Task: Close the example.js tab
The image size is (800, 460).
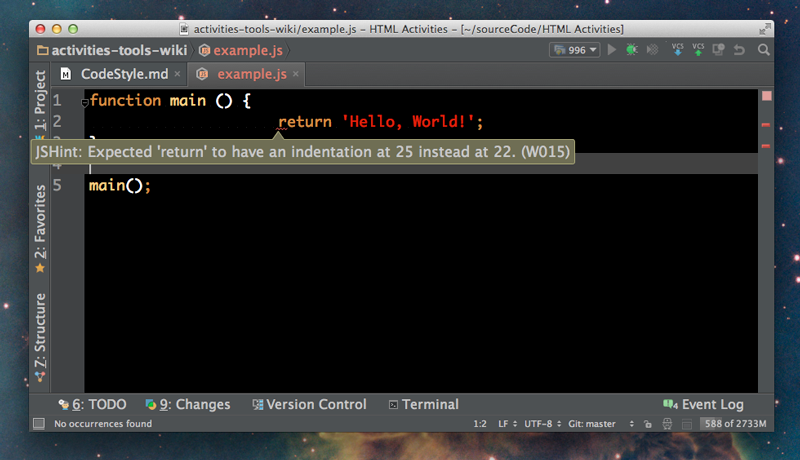Action: (x=296, y=74)
